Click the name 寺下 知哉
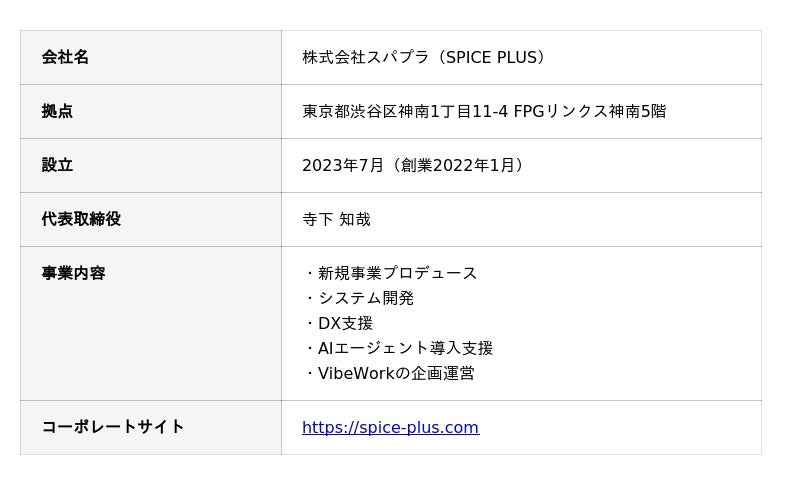The height and width of the screenshot is (485, 800). point(336,220)
